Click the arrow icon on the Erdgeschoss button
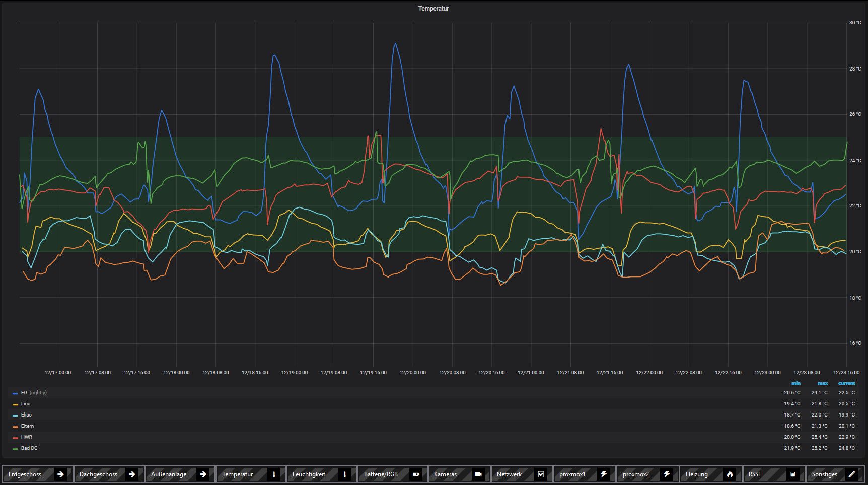This screenshot has width=868, height=485. 60,474
